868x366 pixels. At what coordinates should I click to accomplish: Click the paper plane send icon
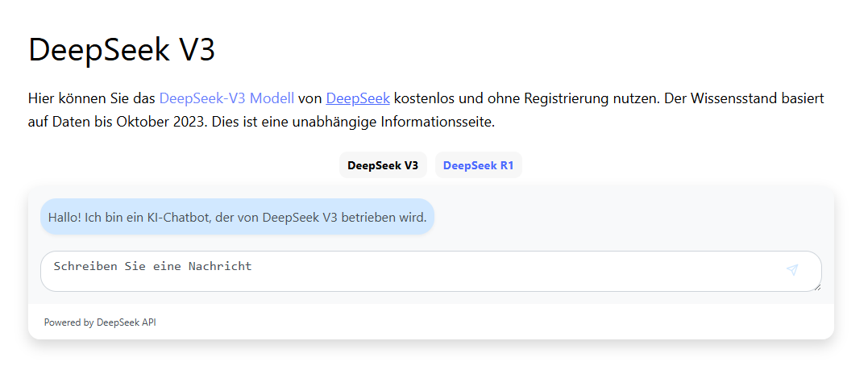(792, 270)
